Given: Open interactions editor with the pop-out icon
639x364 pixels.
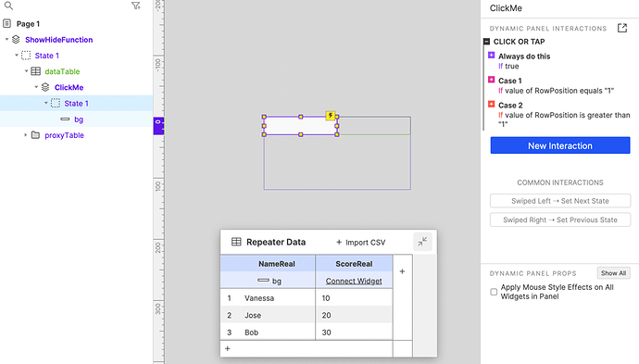Looking at the screenshot, I should coord(622,28).
